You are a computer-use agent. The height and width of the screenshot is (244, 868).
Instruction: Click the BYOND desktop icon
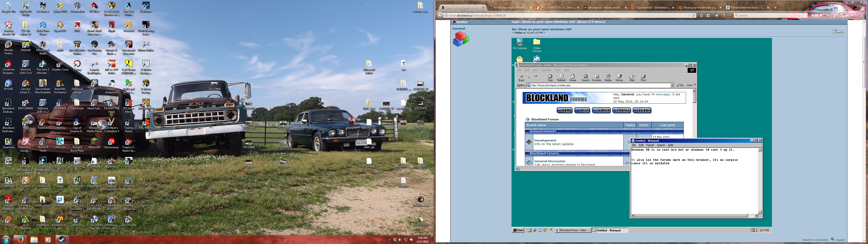tap(8, 85)
